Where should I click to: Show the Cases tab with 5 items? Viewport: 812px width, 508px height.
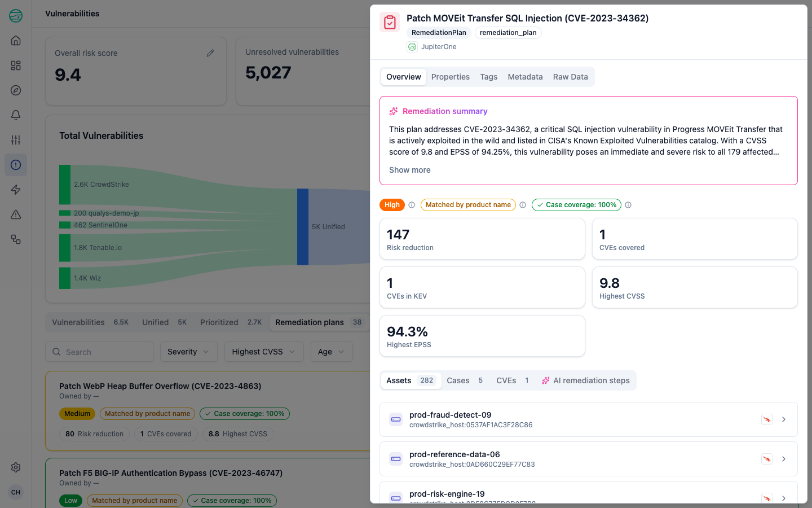coord(465,380)
